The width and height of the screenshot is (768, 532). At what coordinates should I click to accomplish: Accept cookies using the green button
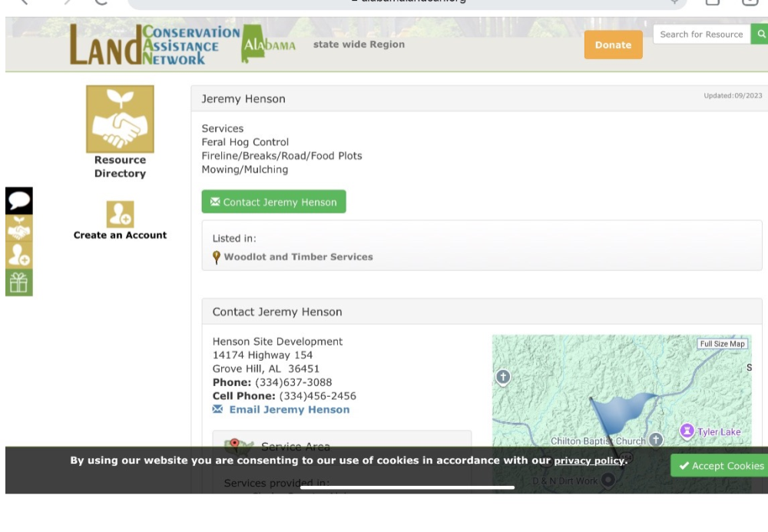(x=720, y=466)
